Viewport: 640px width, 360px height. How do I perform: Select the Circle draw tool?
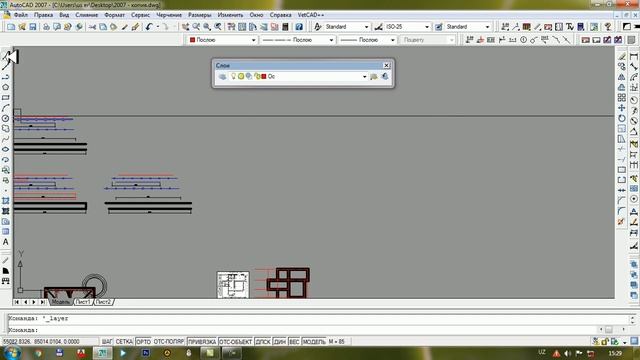click(6, 118)
